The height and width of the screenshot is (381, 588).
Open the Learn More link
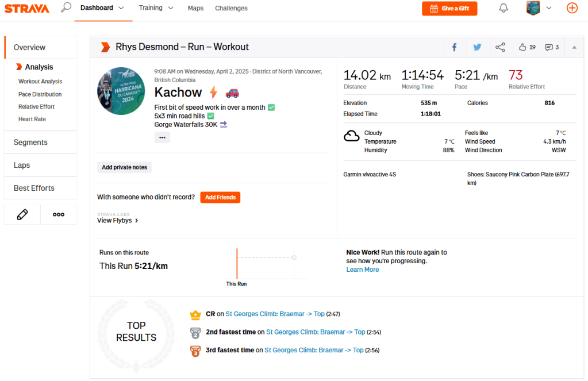(x=362, y=270)
